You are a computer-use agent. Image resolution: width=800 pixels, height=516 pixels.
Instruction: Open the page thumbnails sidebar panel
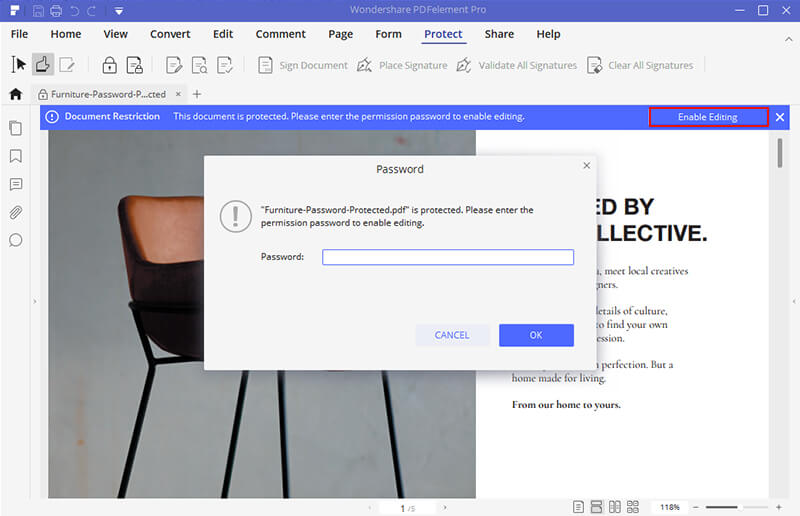(x=16, y=129)
